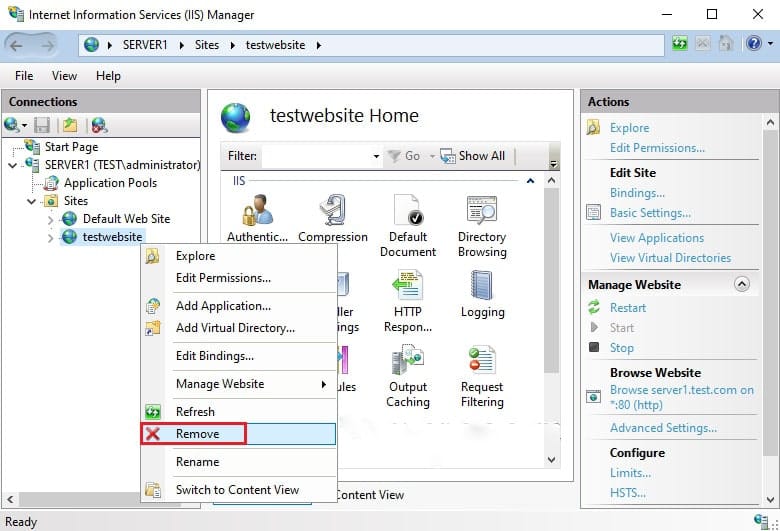Expand the testwebsite tree node
The height and width of the screenshot is (531, 780).
50,238
